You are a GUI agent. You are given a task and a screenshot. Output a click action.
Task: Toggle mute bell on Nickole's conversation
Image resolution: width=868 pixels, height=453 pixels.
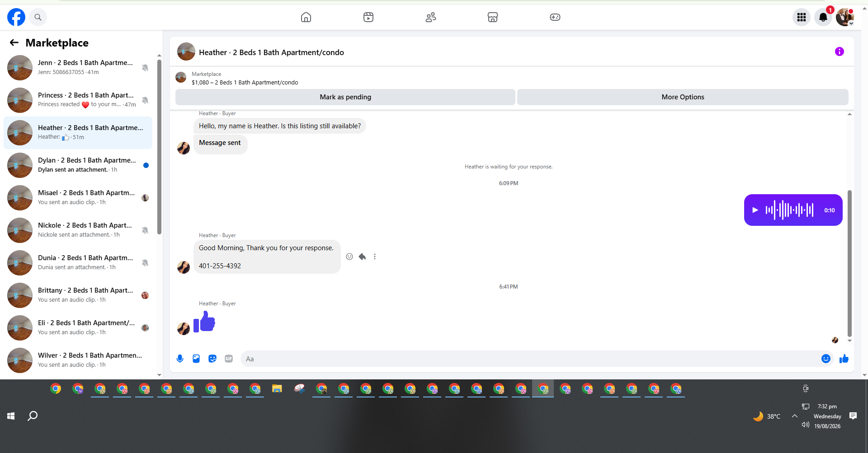[x=145, y=230]
